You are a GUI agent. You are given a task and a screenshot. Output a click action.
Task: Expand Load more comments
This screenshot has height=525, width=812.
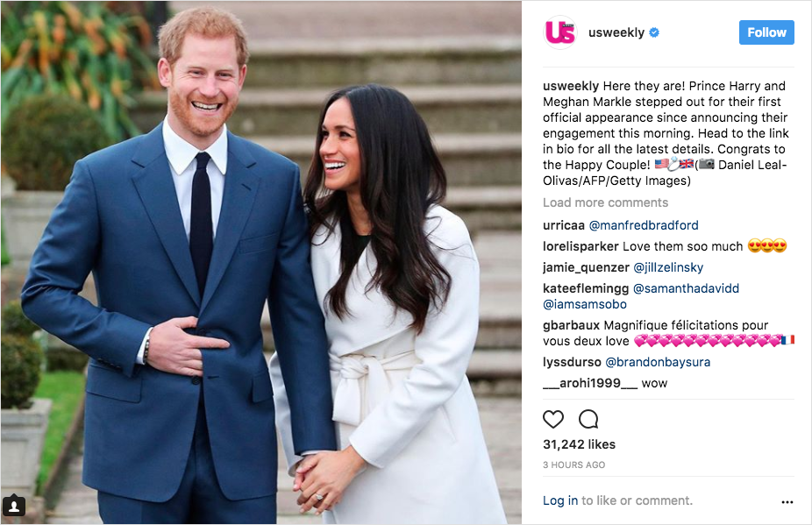(x=605, y=202)
